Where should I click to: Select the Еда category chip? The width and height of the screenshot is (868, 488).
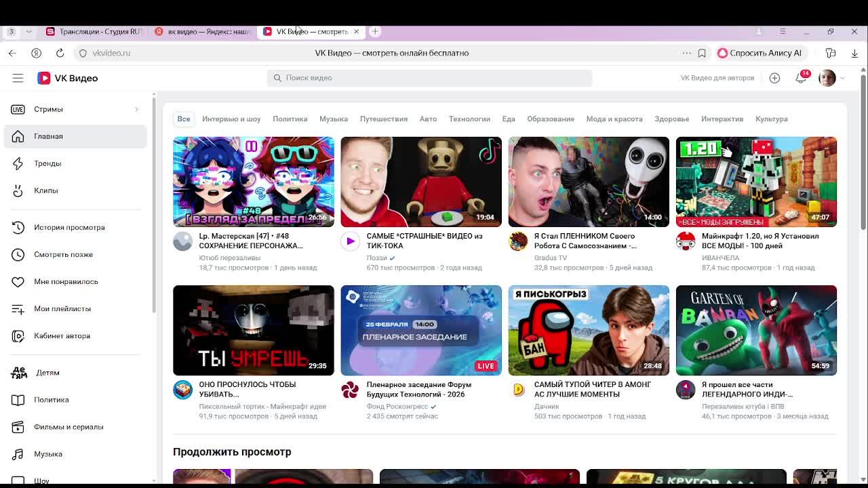click(509, 119)
